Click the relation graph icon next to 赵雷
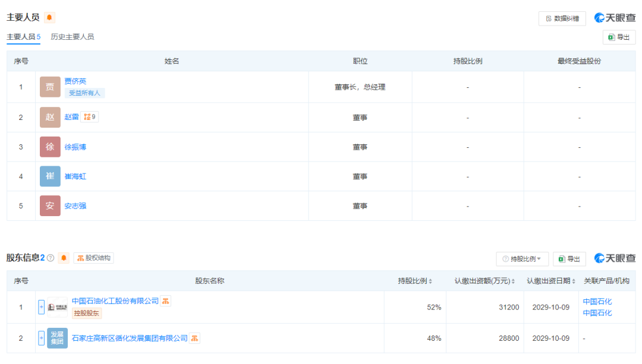This screenshot has width=642, height=364. [x=89, y=117]
